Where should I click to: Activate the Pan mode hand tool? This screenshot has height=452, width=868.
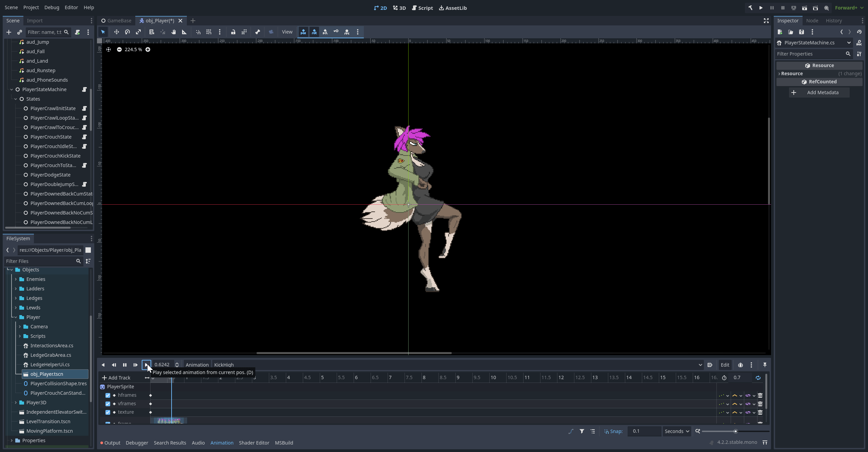[x=174, y=32]
